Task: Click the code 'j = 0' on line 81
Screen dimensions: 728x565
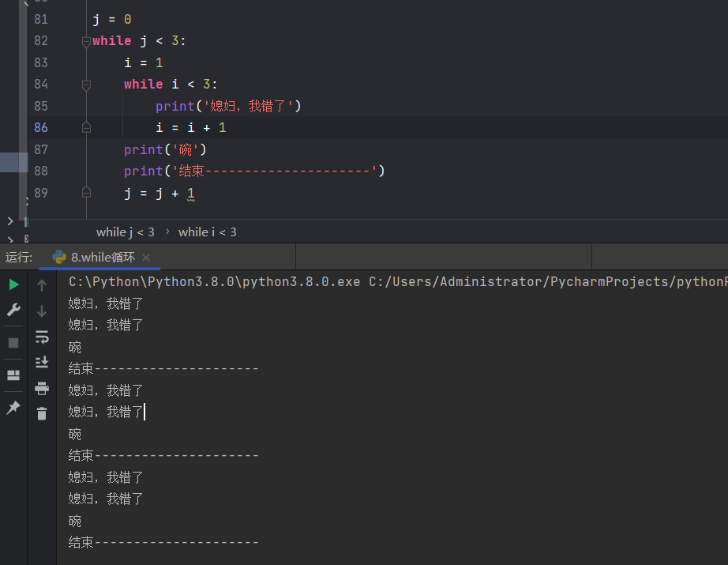Action: (x=112, y=19)
